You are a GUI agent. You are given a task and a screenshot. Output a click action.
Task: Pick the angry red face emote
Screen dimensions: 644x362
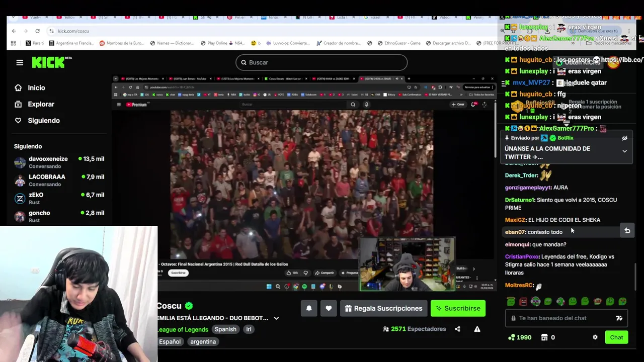523,302
